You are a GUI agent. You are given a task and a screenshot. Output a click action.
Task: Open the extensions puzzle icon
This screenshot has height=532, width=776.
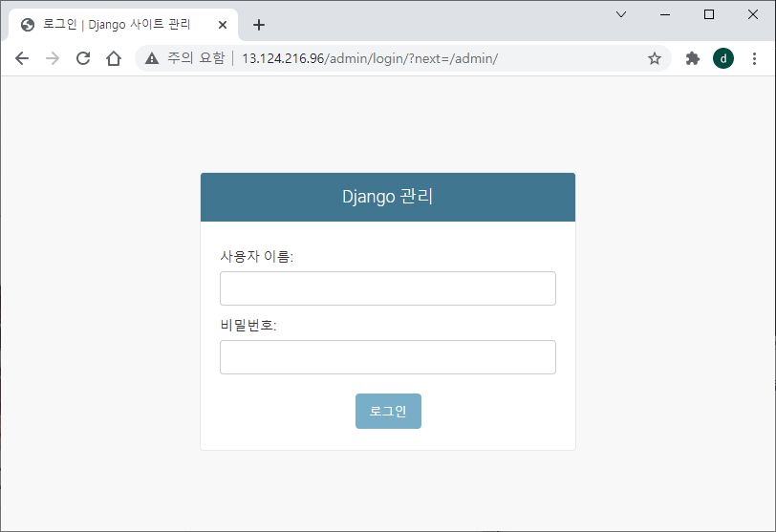click(692, 58)
